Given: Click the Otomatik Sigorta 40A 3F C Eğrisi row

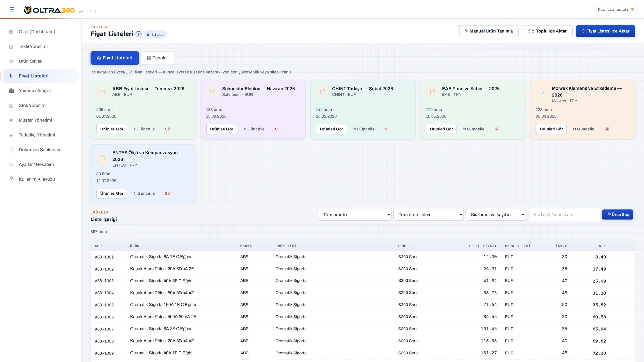Looking at the screenshot, I should pos(363,281).
